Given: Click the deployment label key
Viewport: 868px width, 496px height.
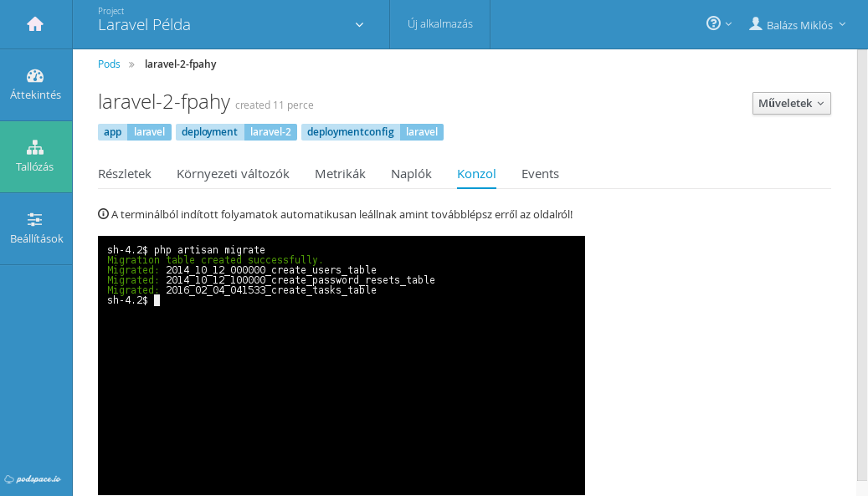Looking at the screenshot, I should click(209, 132).
